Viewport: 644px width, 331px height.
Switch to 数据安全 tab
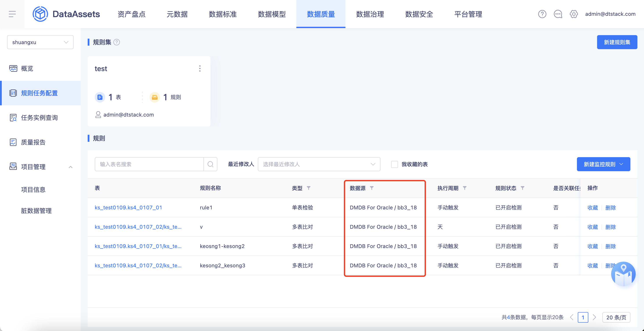click(419, 14)
